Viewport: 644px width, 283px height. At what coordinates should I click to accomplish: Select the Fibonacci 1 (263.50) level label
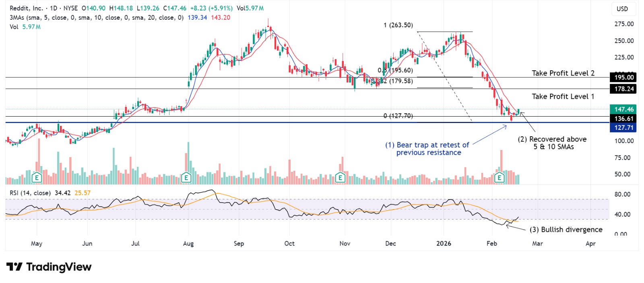[398, 25]
